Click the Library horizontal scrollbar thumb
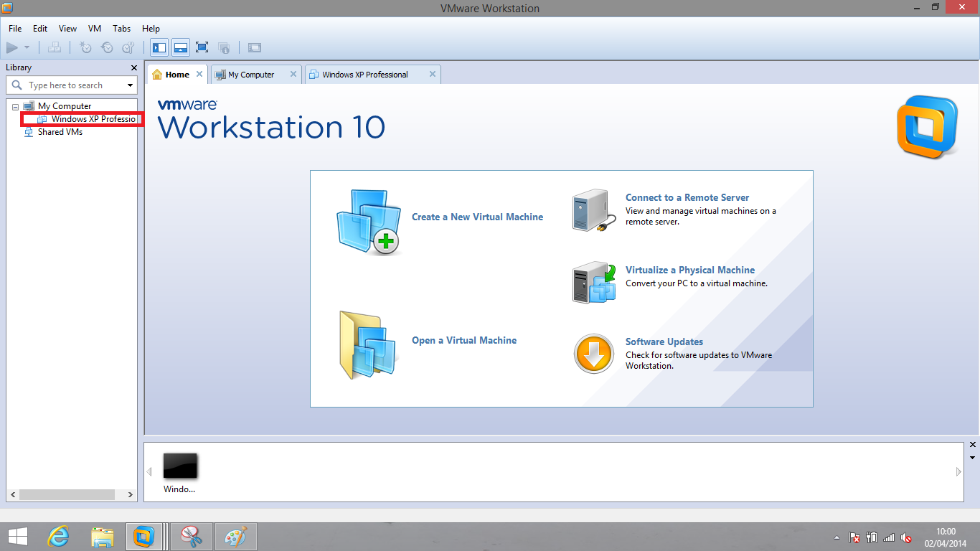980x551 pixels. click(67, 494)
